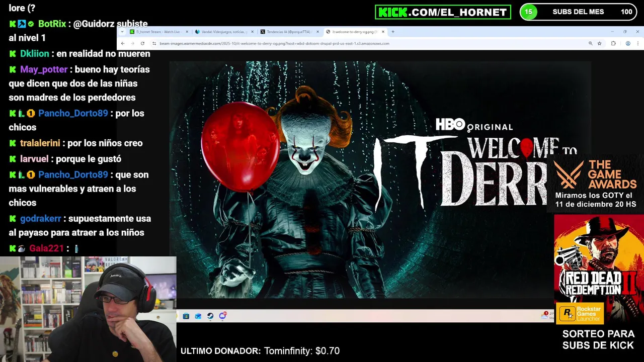The width and height of the screenshot is (644, 362).
Task: Open Outlook from the taskbar
Action: [198, 316]
